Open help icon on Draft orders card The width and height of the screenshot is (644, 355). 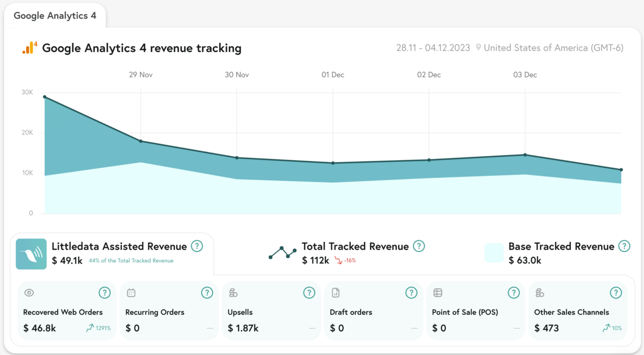(411, 293)
